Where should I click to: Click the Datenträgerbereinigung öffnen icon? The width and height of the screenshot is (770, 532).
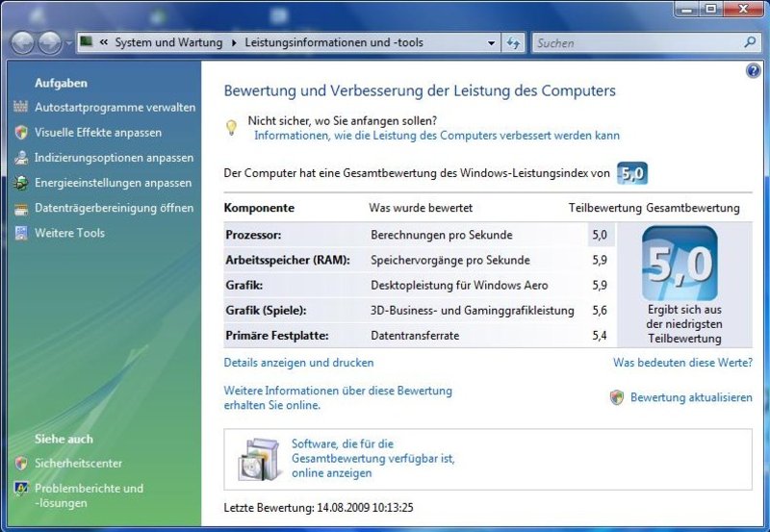point(21,209)
